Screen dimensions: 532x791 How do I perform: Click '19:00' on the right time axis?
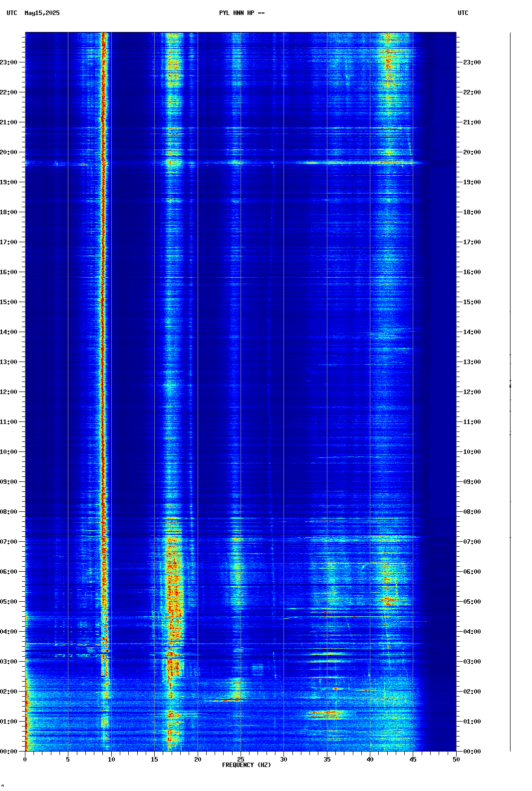[x=472, y=182]
